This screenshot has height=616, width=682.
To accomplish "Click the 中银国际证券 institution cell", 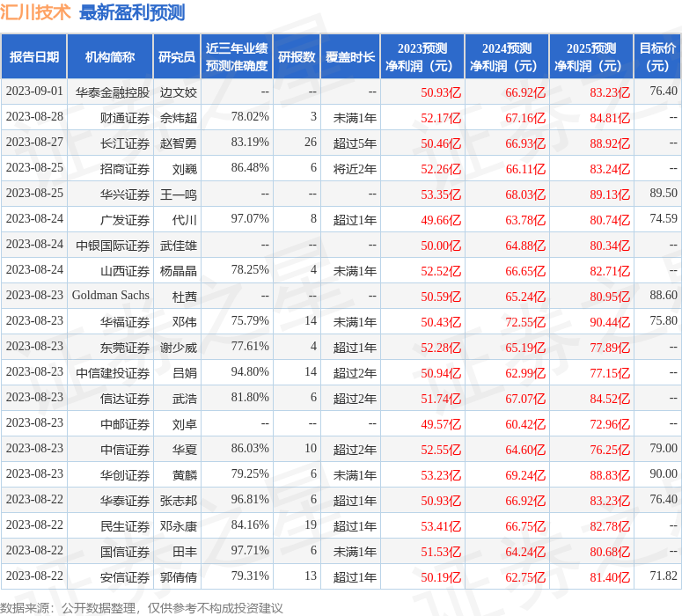I will (x=113, y=246).
